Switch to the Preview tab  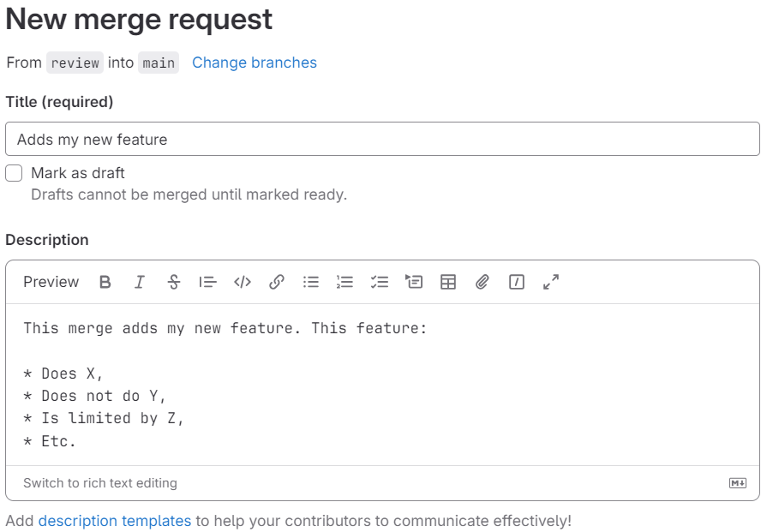pyautogui.click(x=51, y=282)
